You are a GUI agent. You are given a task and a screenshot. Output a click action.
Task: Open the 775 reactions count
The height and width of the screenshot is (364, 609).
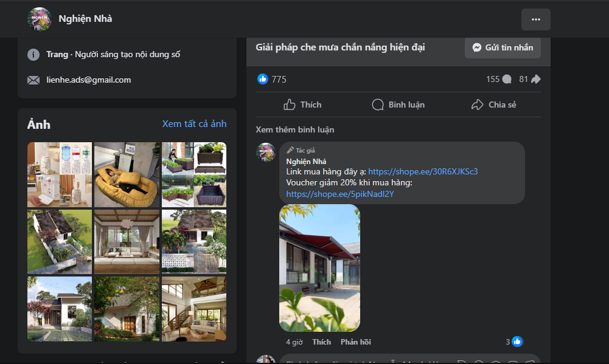click(279, 80)
